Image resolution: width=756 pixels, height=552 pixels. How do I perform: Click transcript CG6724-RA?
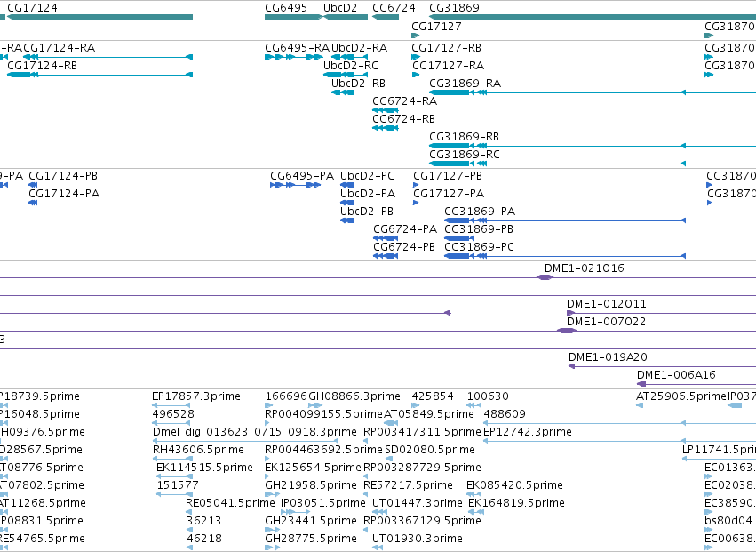pos(404,101)
